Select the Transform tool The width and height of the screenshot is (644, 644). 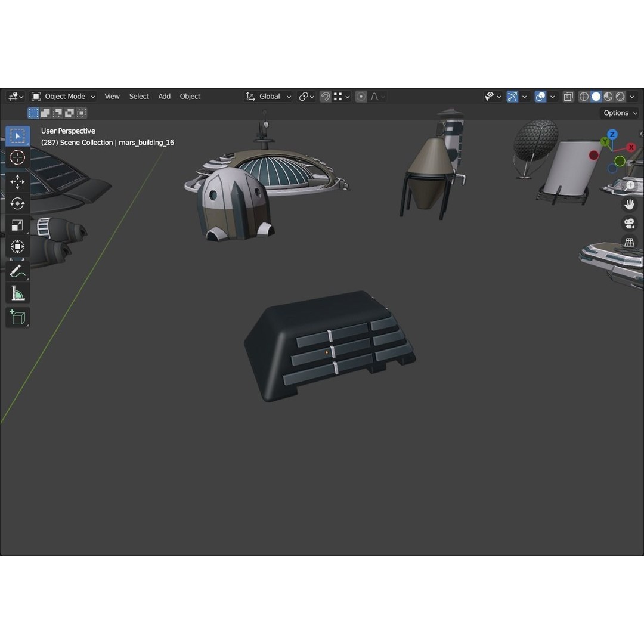17,246
